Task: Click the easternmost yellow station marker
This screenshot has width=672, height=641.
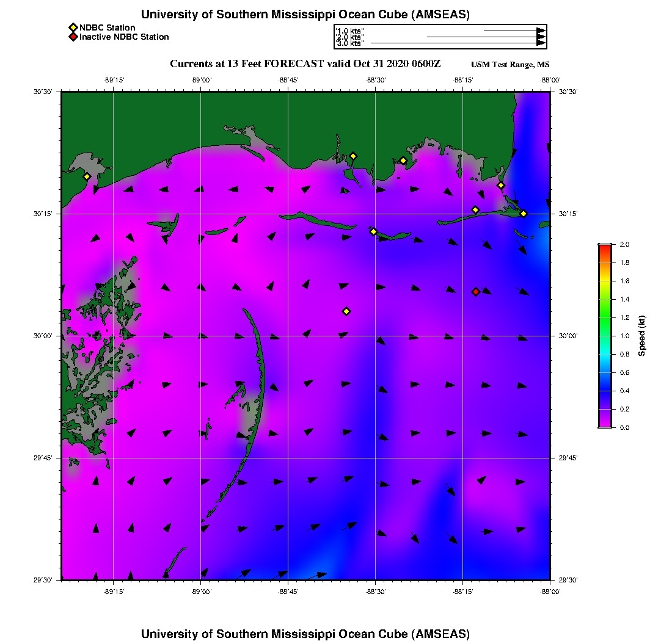Action: pyautogui.click(x=524, y=214)
